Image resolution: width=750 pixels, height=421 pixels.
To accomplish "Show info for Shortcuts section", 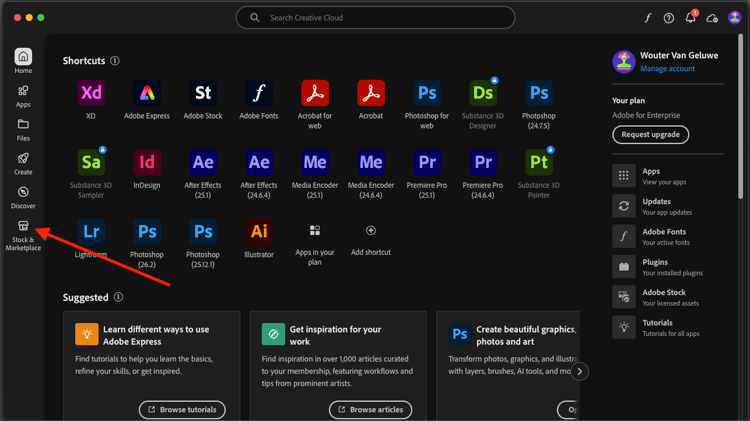I will pyautogui.click(x=115, y=61).
